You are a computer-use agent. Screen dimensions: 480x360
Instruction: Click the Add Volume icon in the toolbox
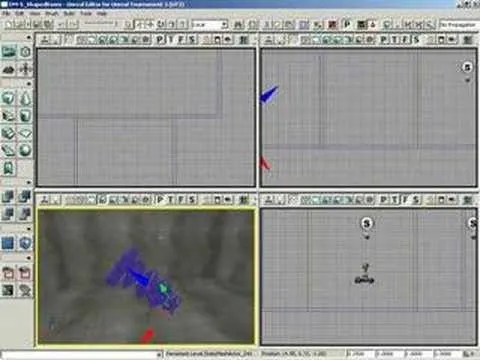[x=25, y=243]
